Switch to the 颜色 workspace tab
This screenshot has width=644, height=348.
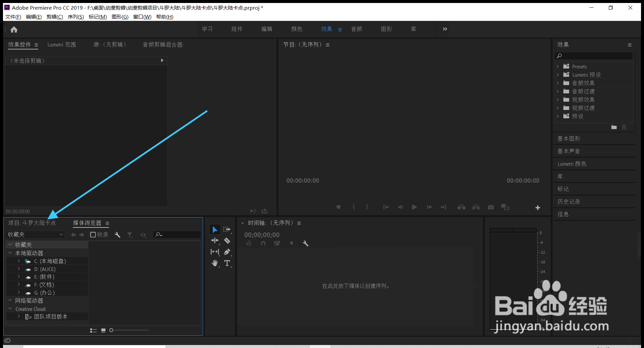(x=297, y=29)
